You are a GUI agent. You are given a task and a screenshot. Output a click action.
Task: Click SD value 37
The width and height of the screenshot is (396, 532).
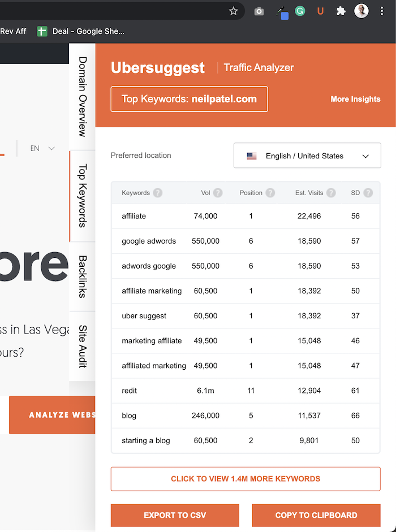pyautogui.click(x=355, y=316)
